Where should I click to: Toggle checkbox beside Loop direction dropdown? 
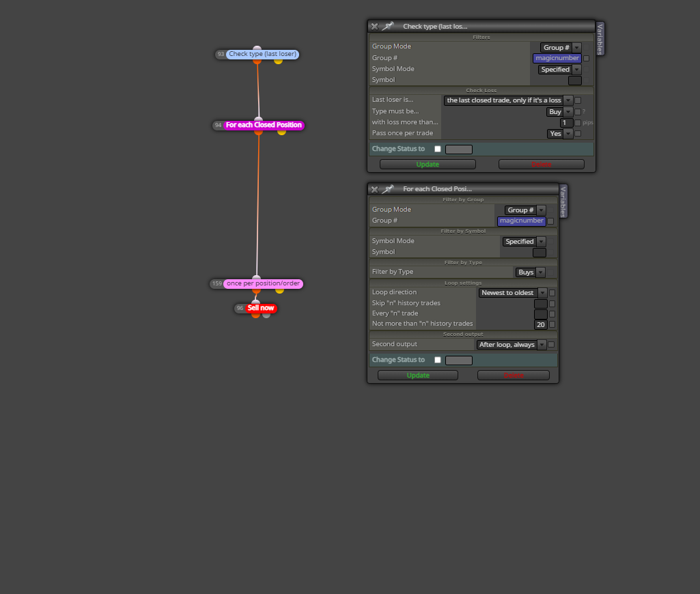(x=552, y=293)
